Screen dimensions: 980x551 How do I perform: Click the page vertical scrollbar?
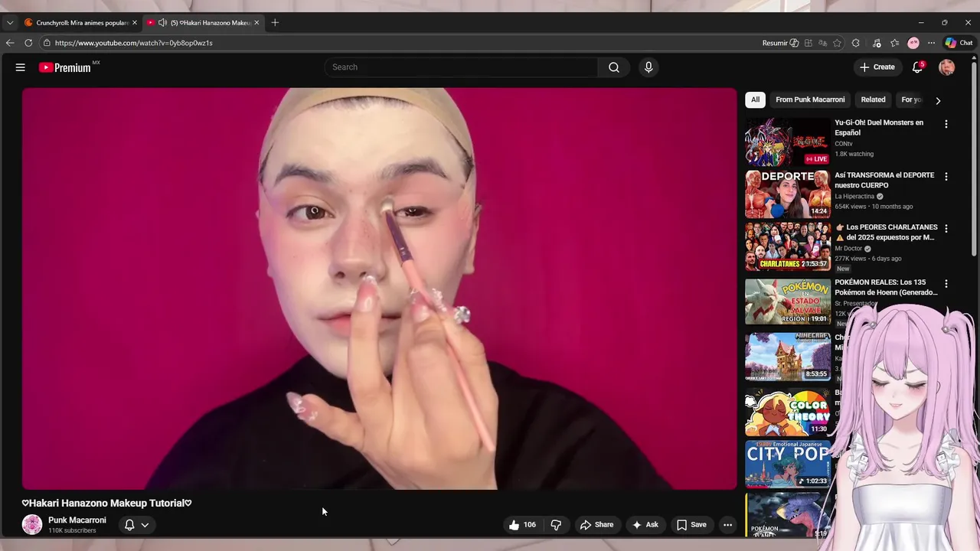(x=975, y=161)
